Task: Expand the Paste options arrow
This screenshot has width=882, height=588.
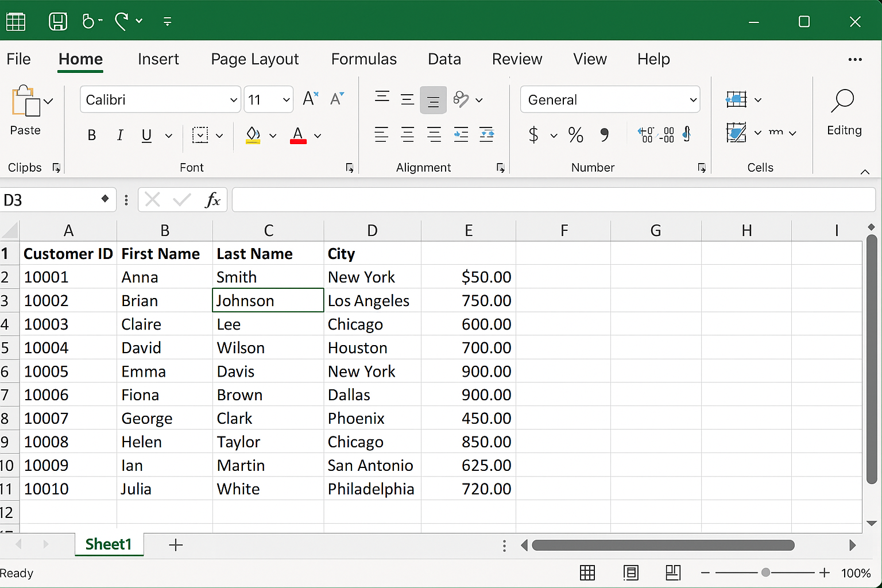Action: click(x=49, y=101)
